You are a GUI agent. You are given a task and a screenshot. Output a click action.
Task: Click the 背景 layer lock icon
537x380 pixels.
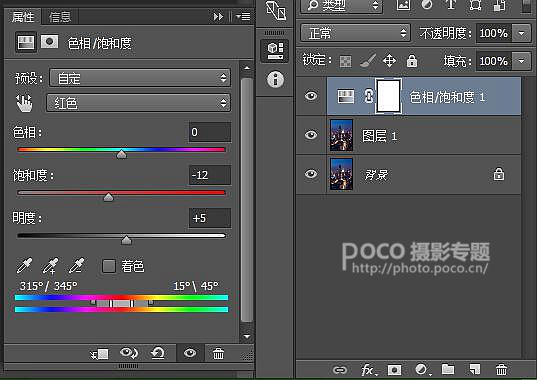pyautogui.click(x=499, y=174)
